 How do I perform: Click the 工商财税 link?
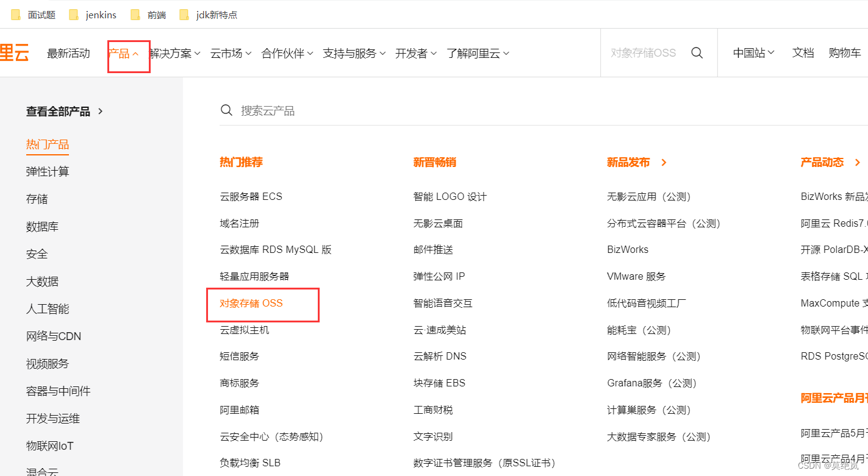[x=433, y=410]
